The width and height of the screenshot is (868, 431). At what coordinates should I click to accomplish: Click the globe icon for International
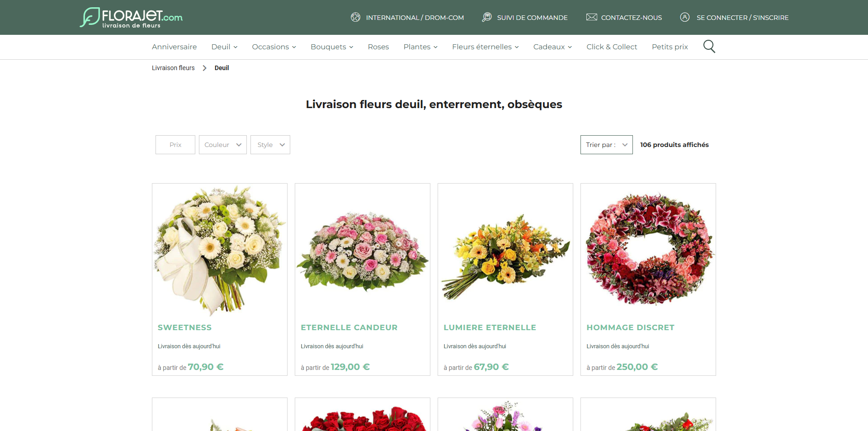356,17
